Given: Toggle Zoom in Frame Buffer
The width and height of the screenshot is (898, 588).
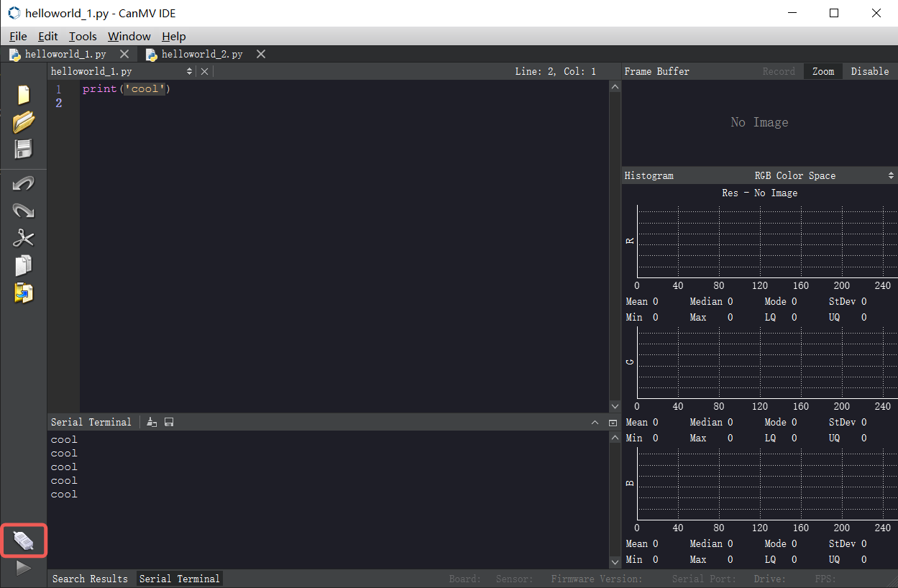Looking at the screenshot, I should tap(823, 71).
